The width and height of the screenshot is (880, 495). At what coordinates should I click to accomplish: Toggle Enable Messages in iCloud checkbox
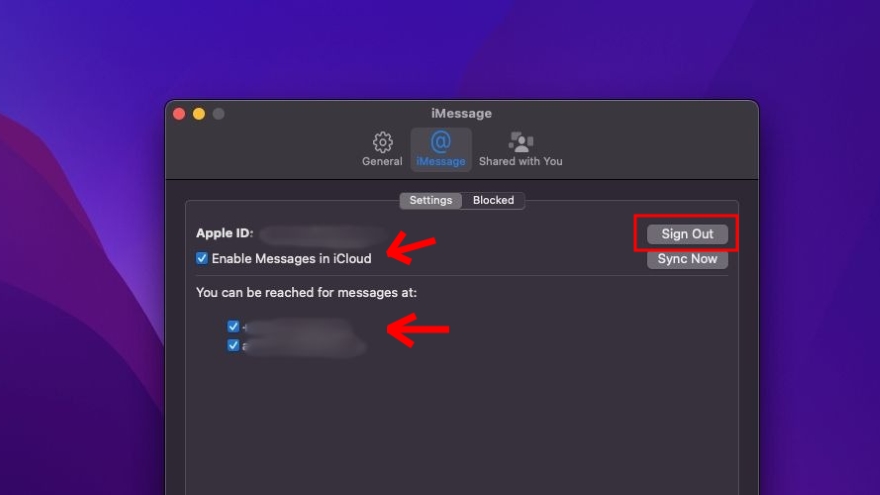202,258
